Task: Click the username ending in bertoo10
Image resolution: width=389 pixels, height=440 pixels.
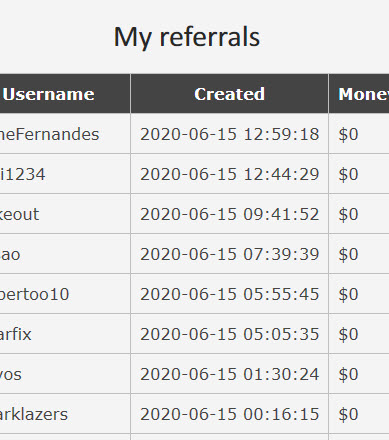Action: click(x=34, y=294)
